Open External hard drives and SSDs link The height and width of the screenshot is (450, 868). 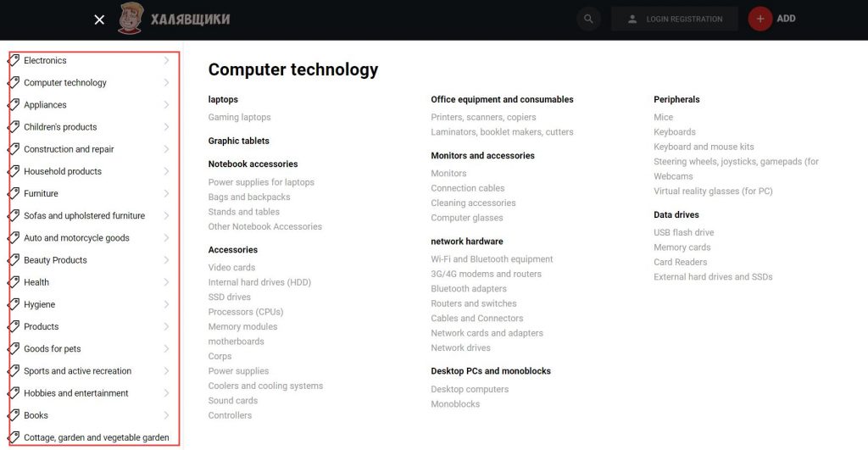click(713, 277)
